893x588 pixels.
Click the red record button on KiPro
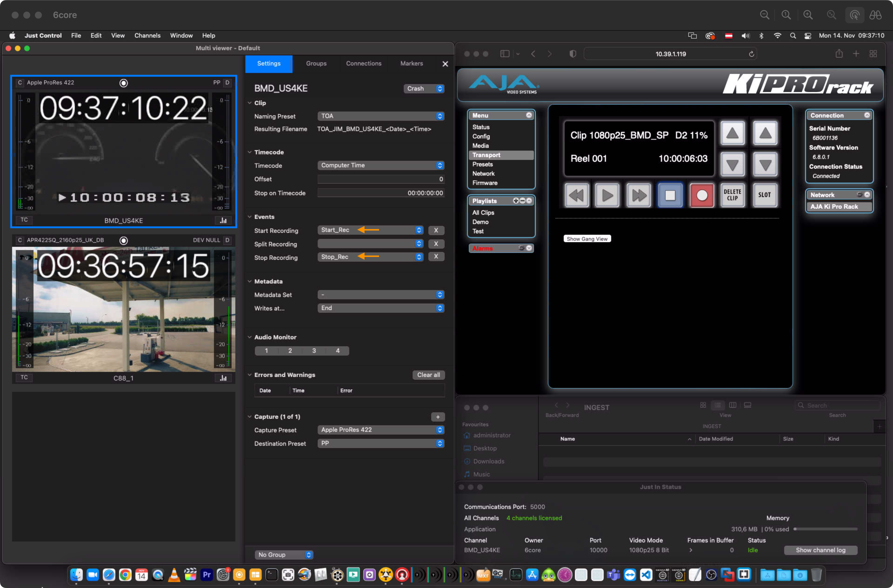point(702,195)
